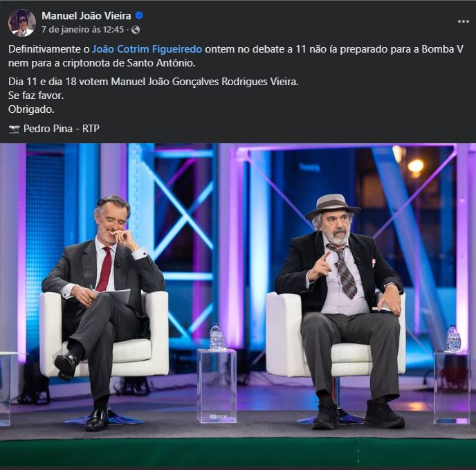Click the word Obrigado in the post
Screen dimensions: 476x470
pos(31,109)
